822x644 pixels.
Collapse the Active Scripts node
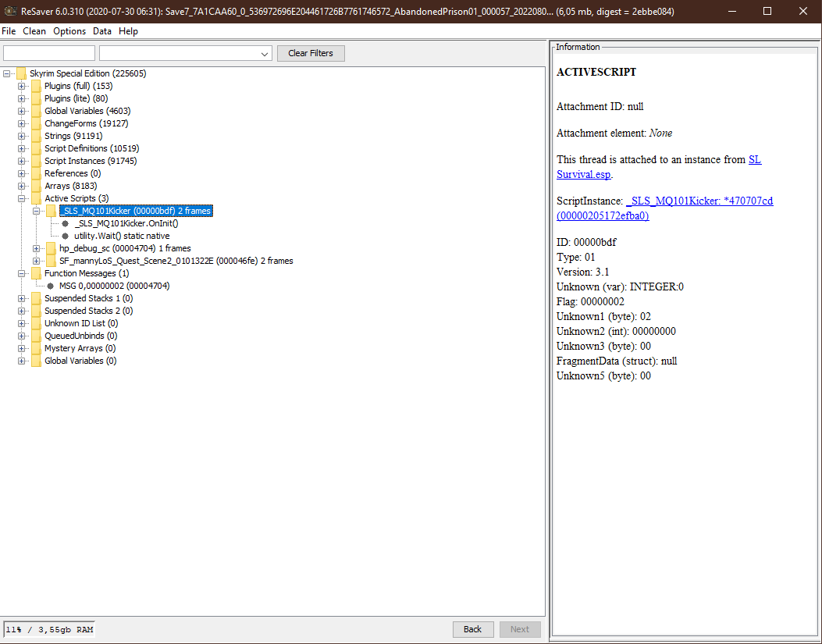pos(22,198)
